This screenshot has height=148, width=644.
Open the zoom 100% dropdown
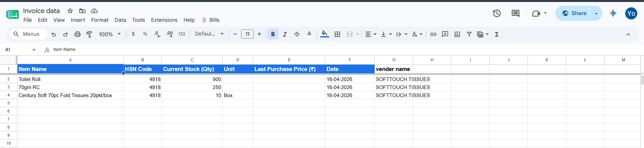pyautogui.click(x=110, y=34)
